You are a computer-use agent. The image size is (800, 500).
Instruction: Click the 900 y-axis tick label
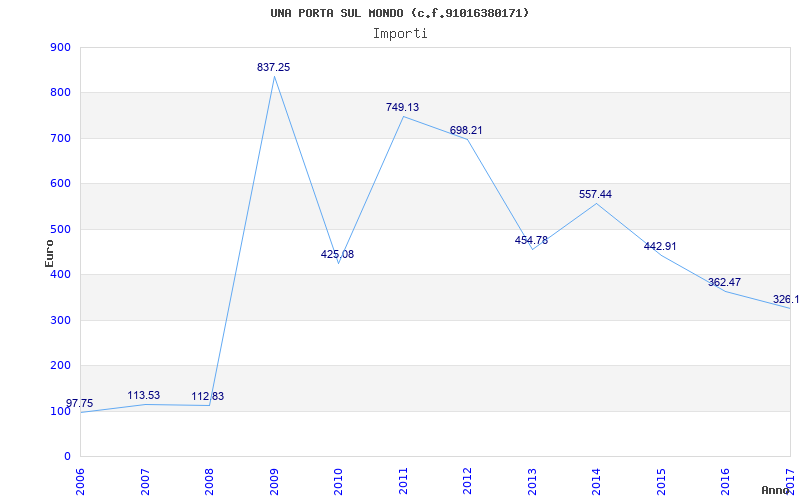[x=61, y=47]
